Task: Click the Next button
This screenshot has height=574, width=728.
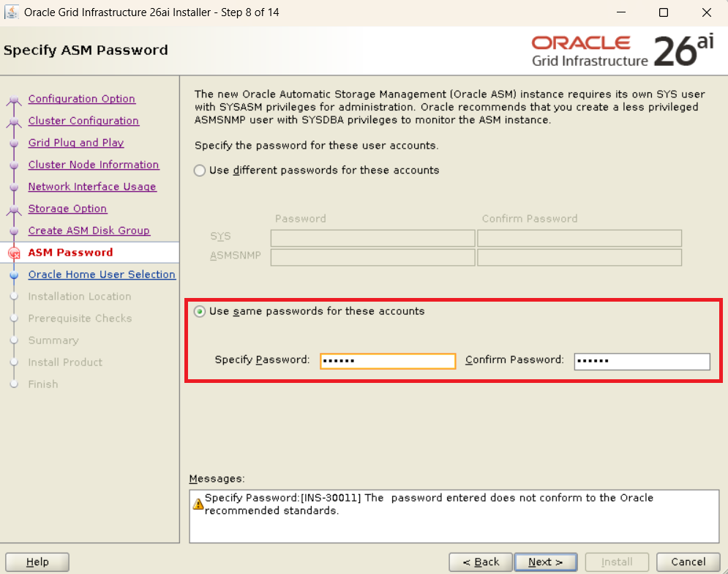Action: 545,562
